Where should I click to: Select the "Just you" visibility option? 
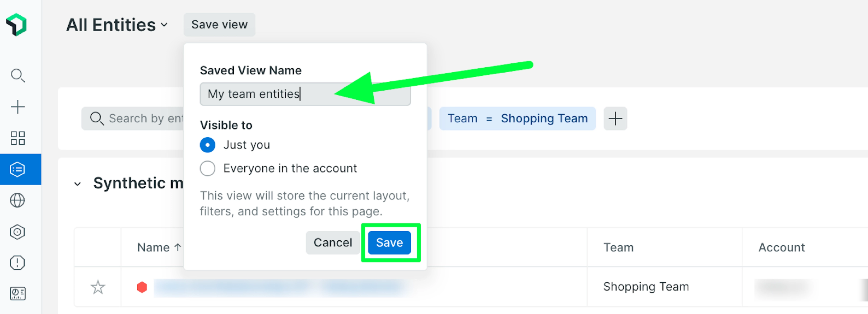coord(207,145)
